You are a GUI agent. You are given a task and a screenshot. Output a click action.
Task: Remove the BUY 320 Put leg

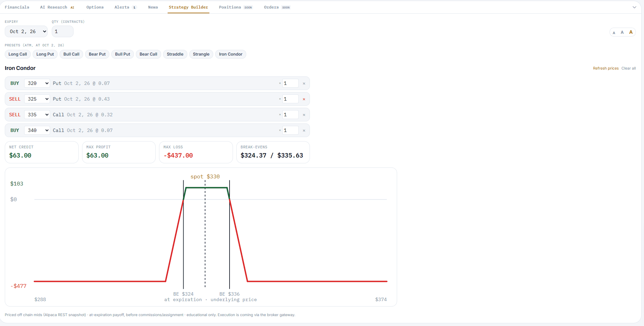304,84
